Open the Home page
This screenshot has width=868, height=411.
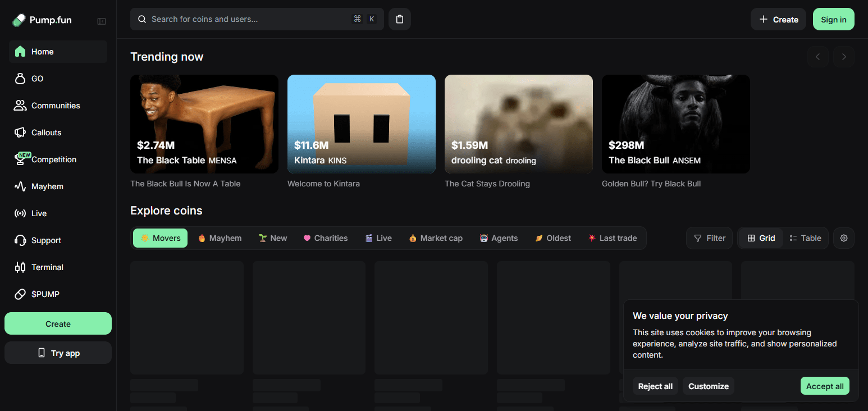coord(58,52)
